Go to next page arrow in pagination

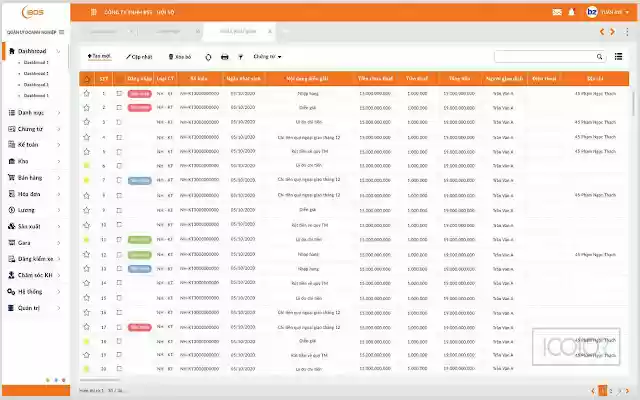[x=627, y=391]
